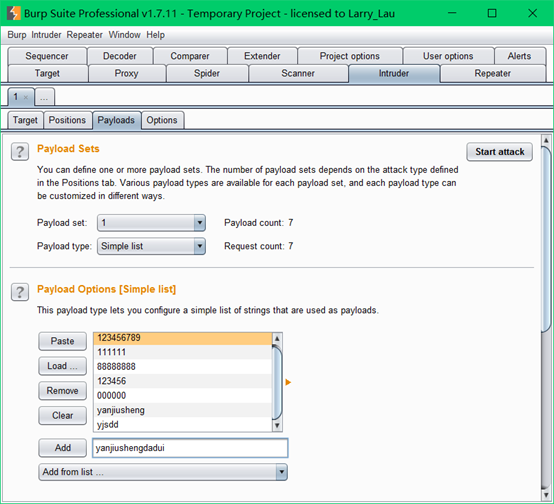Click the Remove button
The image size is (554, 504).
click(63, 391)
